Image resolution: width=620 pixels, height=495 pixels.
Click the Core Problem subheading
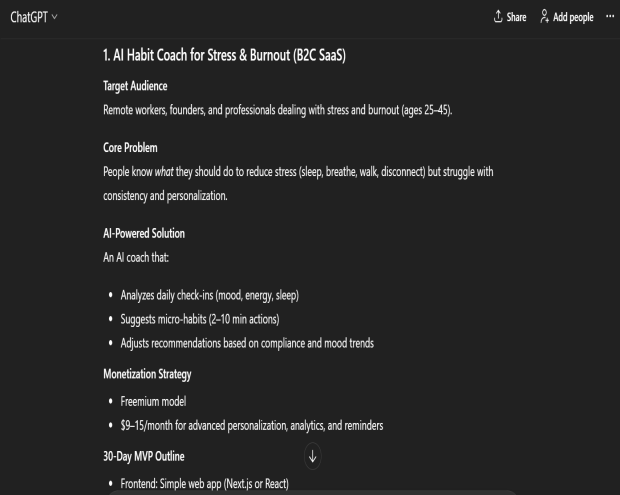(130, 148)
